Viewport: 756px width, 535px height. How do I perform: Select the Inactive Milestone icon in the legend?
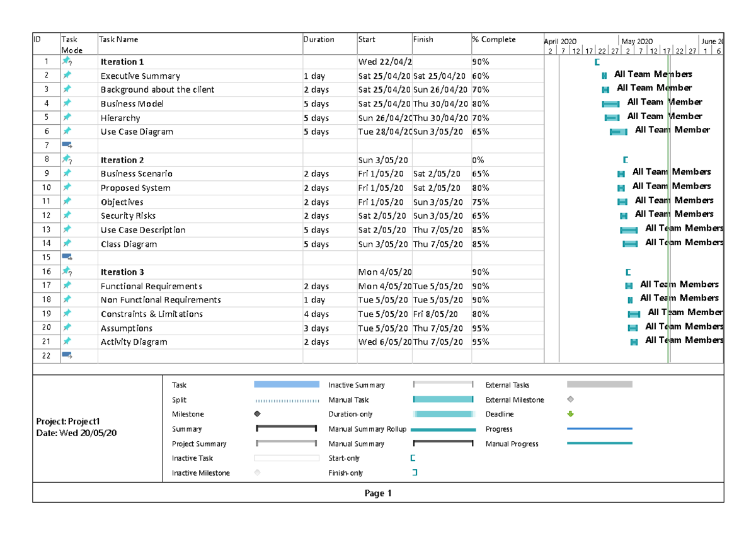pyautogui.click(x=256, y=473)
